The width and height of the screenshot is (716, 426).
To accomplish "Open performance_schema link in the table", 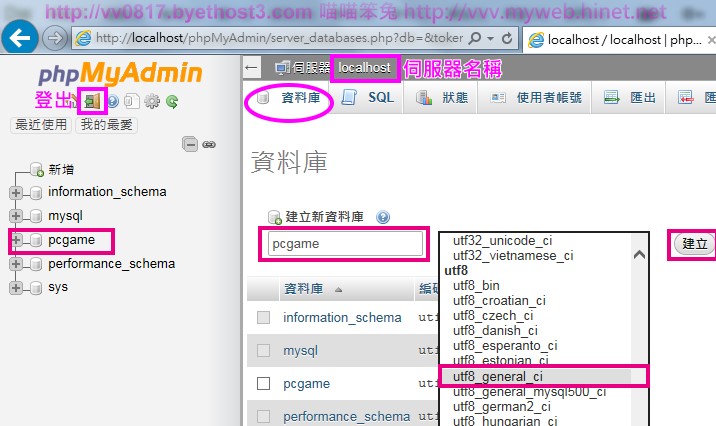I will click(347, 416).
